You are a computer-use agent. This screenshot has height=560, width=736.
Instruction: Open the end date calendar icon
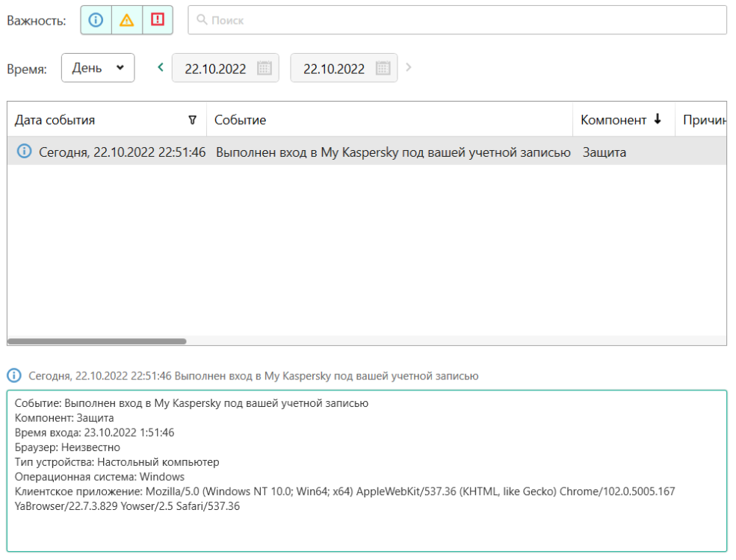pos(383,69)
